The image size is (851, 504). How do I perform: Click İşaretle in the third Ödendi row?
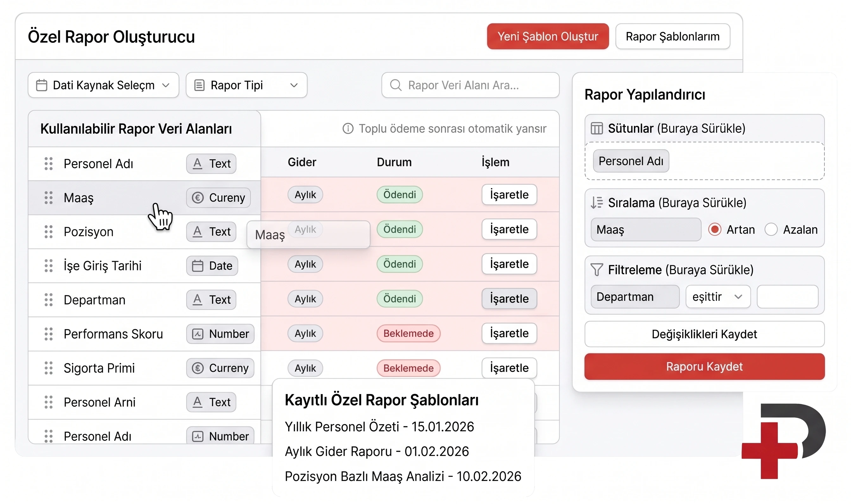(509, 264)
